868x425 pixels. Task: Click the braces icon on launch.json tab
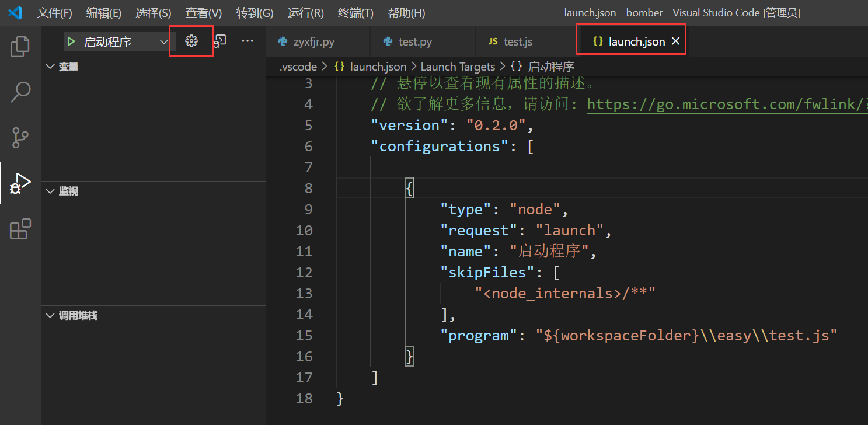tap(598, 41)
